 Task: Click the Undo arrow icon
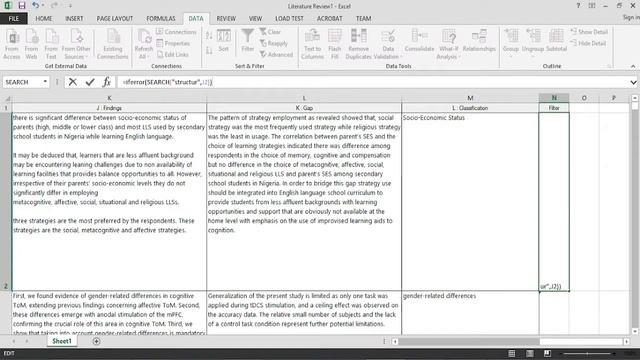(36, 6)
